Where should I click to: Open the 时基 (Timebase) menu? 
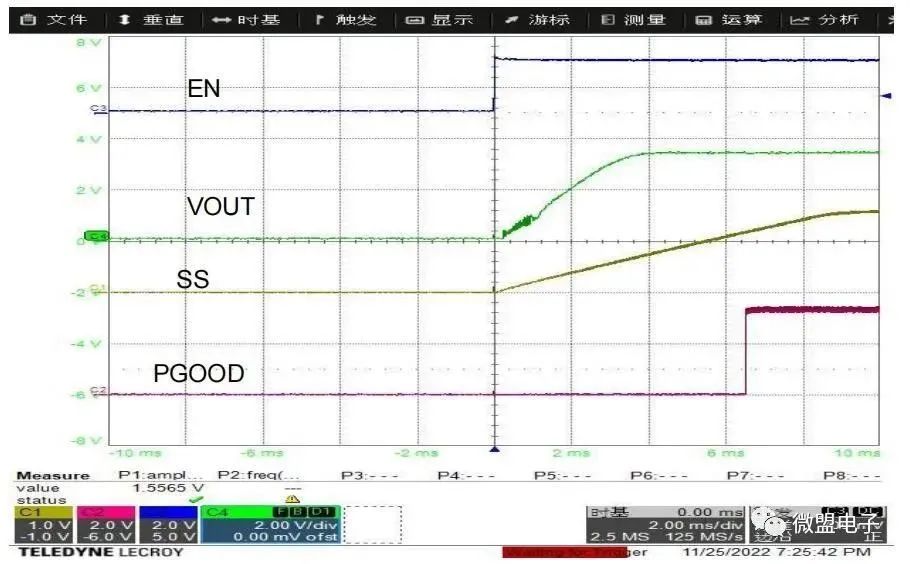click(247, 20)
